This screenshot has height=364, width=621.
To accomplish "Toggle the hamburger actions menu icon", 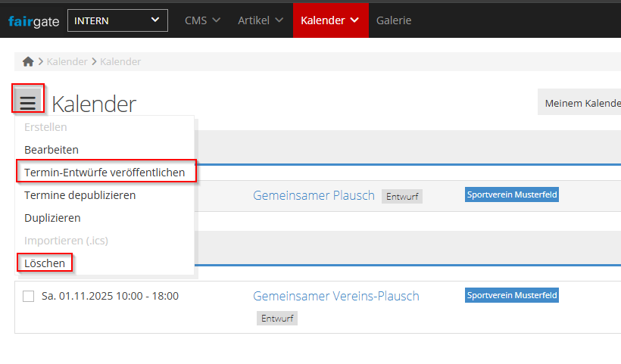I will [x=28, y=101].
